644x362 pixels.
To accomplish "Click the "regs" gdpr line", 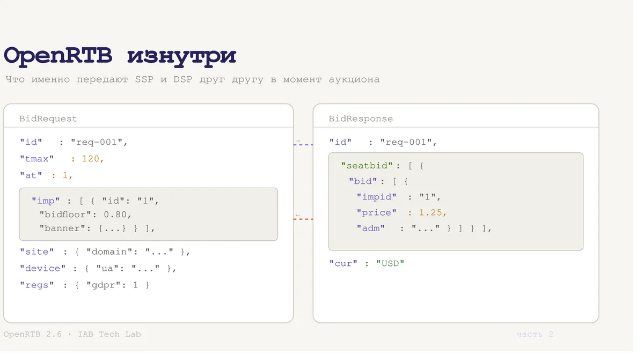I will pos(85,285).
